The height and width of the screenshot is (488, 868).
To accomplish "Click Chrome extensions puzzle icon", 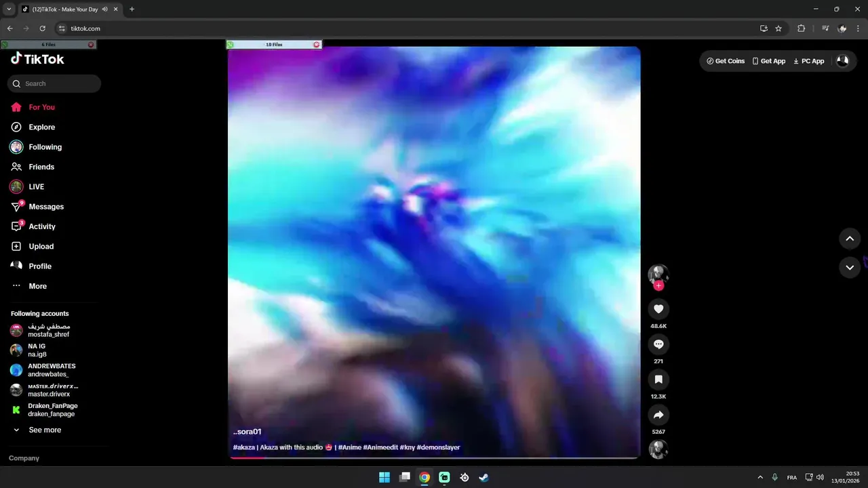I will tap(801, 28).
